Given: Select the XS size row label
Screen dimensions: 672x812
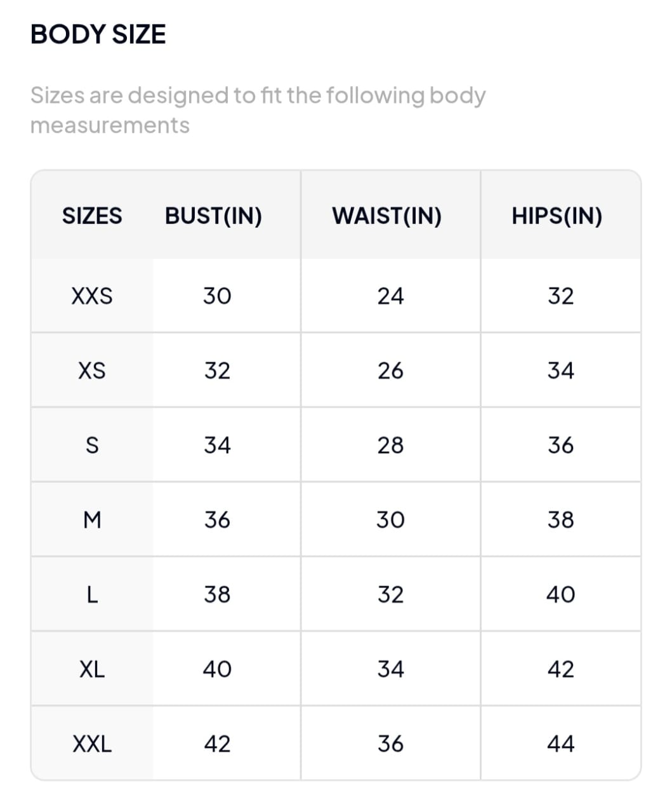Looking at the screenshot, I should pos(92,370).
